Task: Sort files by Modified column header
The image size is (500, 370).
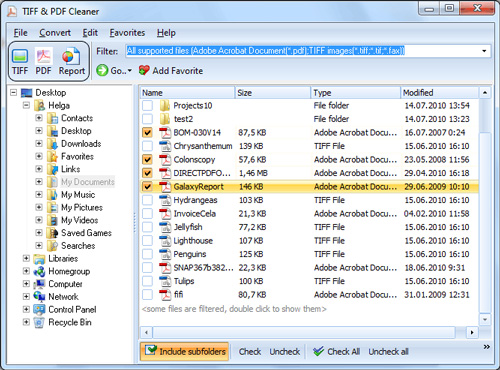Action: click(439, 92)
